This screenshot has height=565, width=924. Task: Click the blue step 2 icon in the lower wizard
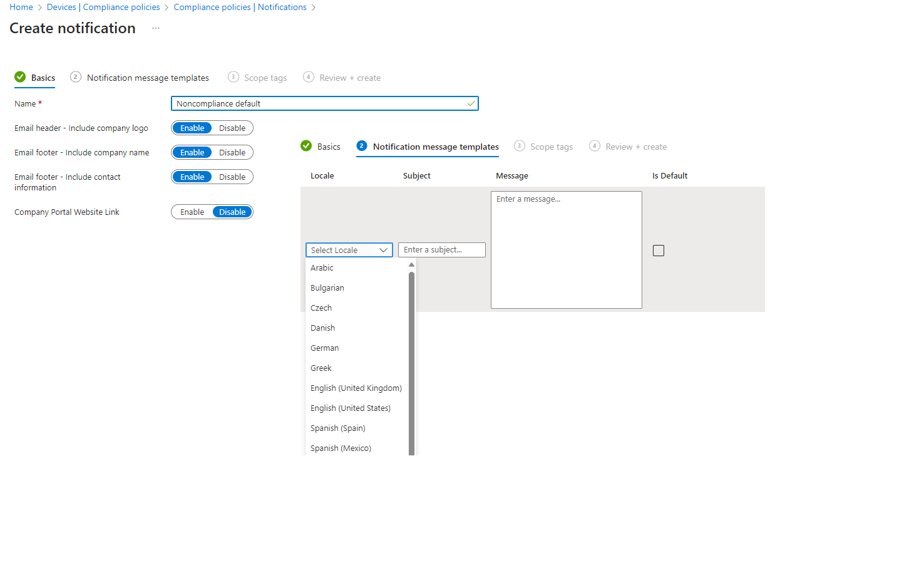(362, 146)
